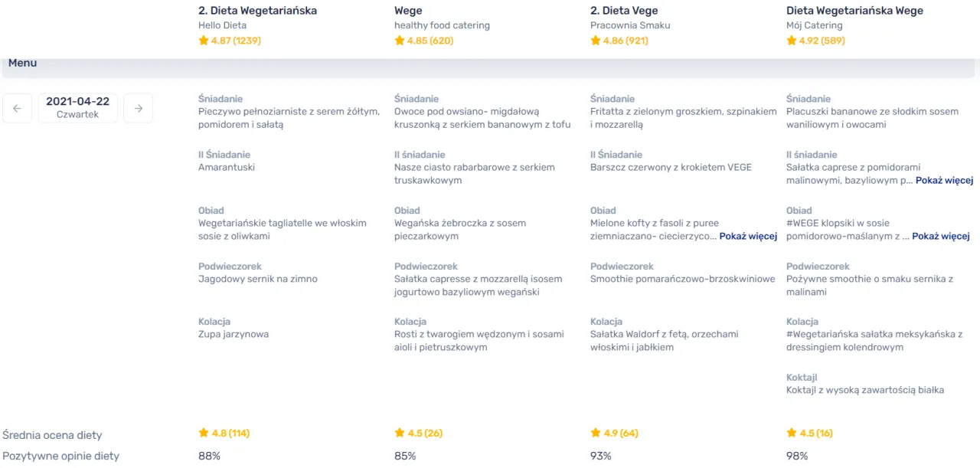
Task: Click the left arrow to go to previous day
Action: pyautogui.click(x=17, y=108)
